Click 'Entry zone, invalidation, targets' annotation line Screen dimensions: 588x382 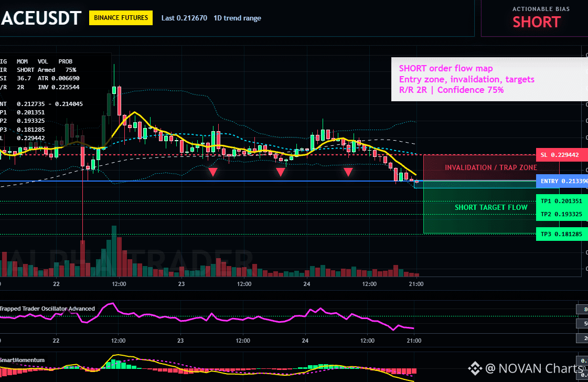[466, 79]
